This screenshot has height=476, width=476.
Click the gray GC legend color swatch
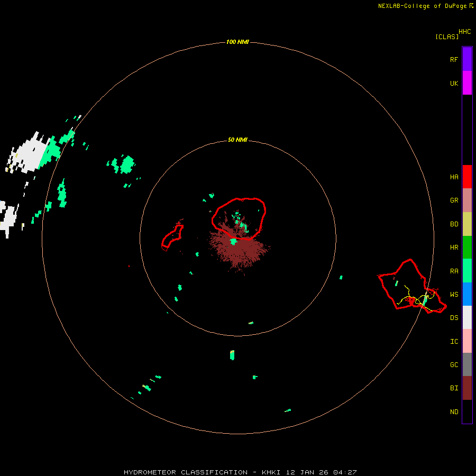(x=467, y=364)
